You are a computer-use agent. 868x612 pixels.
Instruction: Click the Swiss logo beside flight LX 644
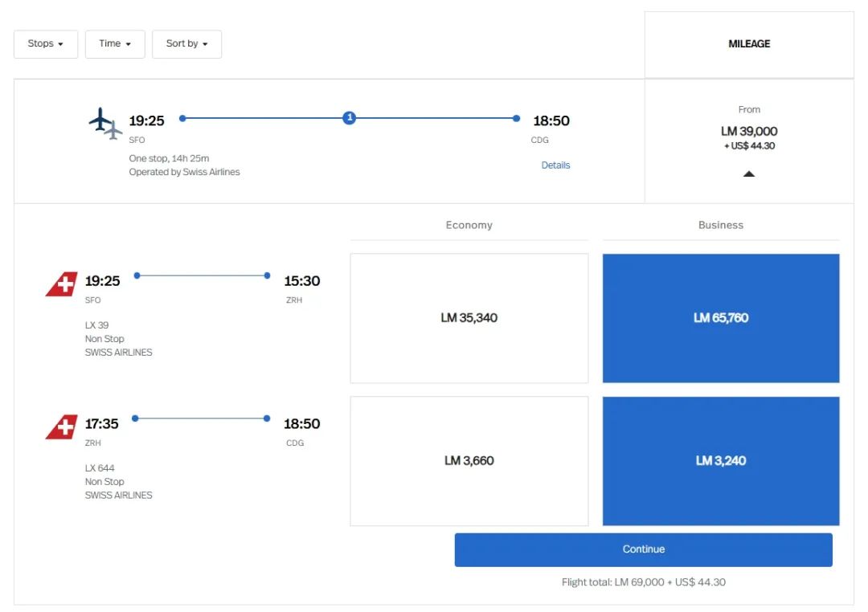coord(61,427)
